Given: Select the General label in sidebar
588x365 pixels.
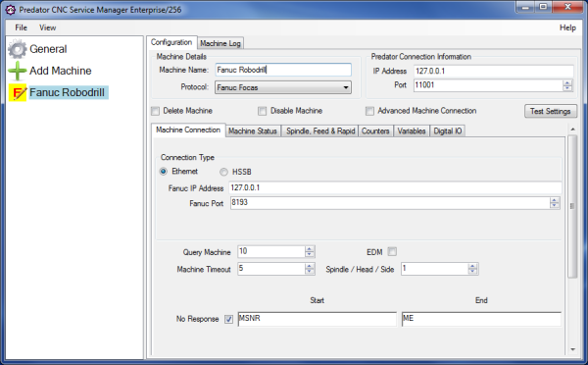Looking at the screenshot, I should 48,49.
